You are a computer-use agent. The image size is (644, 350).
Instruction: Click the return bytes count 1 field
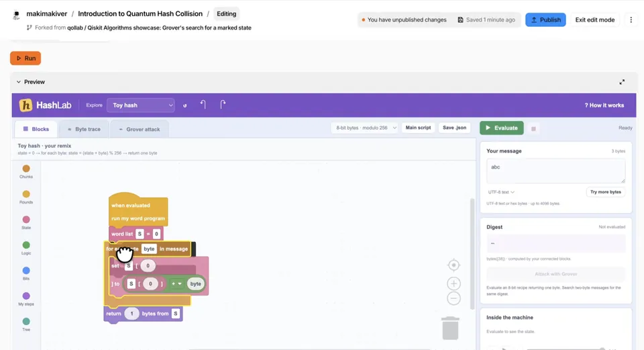click(x=131, y=314)
